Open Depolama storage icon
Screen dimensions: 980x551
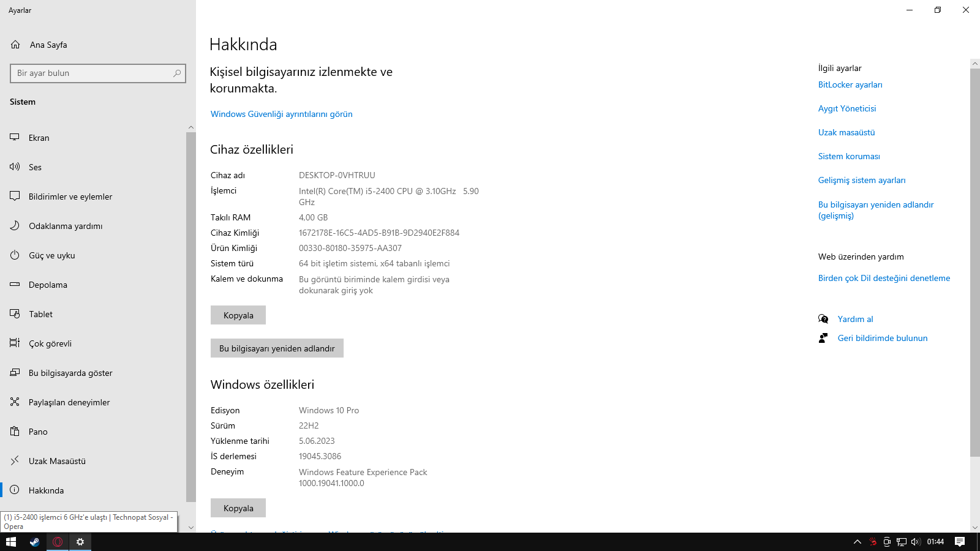coord(15,285)
